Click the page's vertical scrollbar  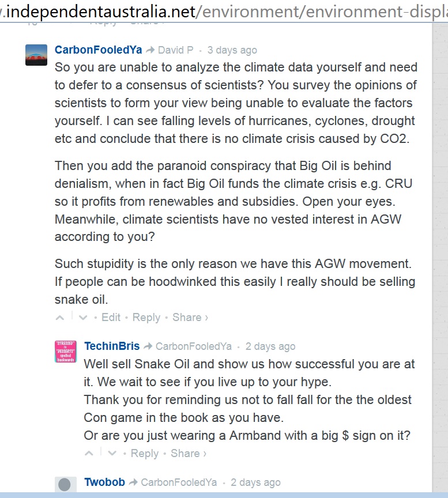439,231
